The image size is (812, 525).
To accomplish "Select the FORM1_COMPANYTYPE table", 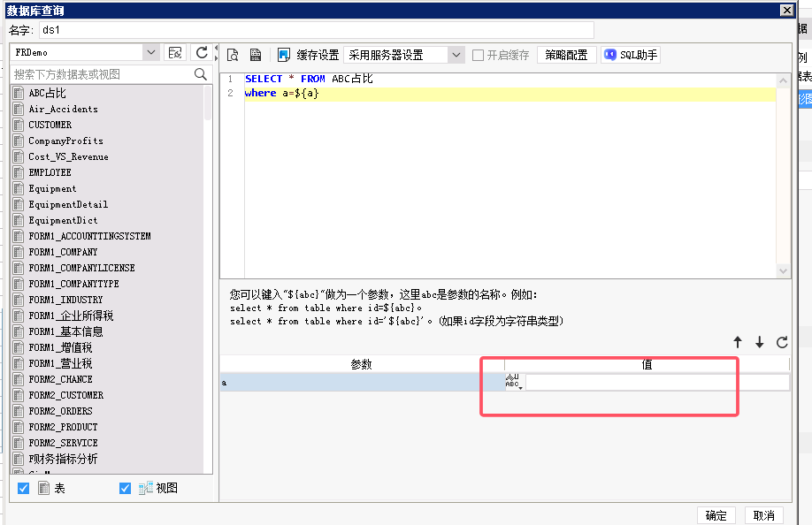I will click(x=108, y=284).
